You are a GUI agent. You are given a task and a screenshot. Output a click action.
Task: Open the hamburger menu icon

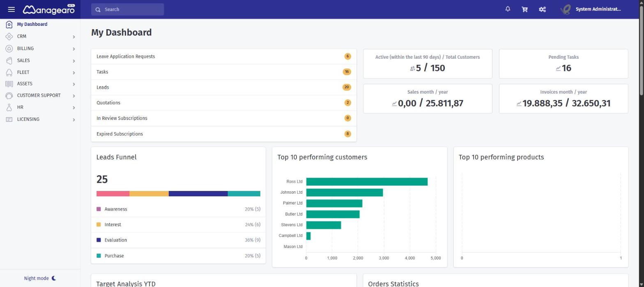11,9
